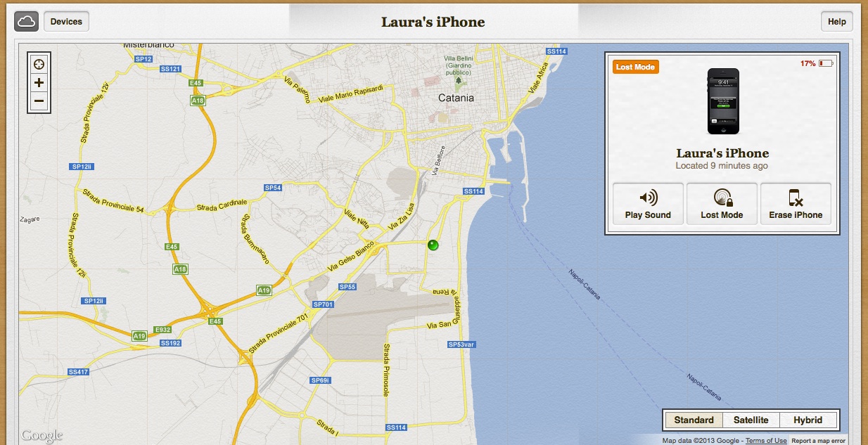The height and width of the screenshot is (445, 868).
Task: Click the Play Sound speaker icon
Action: 648,197
